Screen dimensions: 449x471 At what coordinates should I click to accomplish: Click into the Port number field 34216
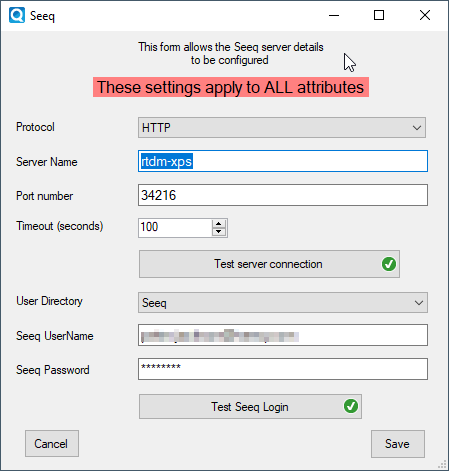(283, 195)
